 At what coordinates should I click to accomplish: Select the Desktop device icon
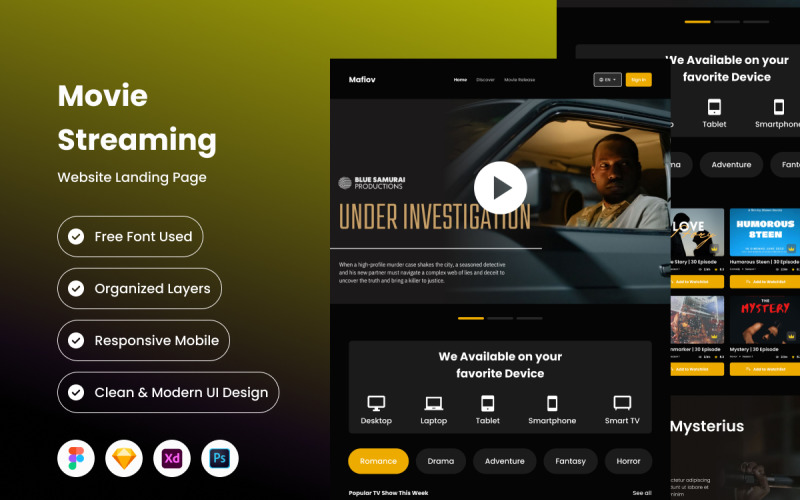pos(376,403)
